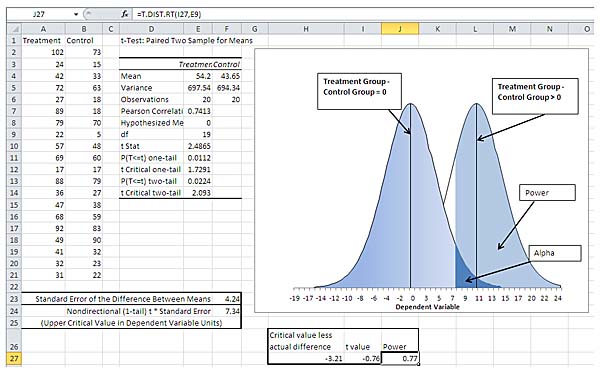This screenshot has height=374, width=600.
Task: Click the t Stat value 2.4865
Action: click(x=198, y=146)
